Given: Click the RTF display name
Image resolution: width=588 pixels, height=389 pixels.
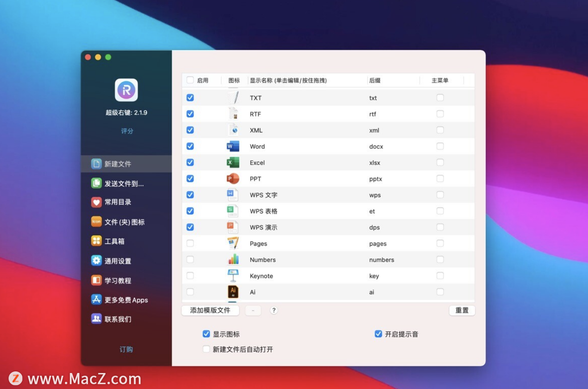Looking at the screenshot, I should pos(255,114).
